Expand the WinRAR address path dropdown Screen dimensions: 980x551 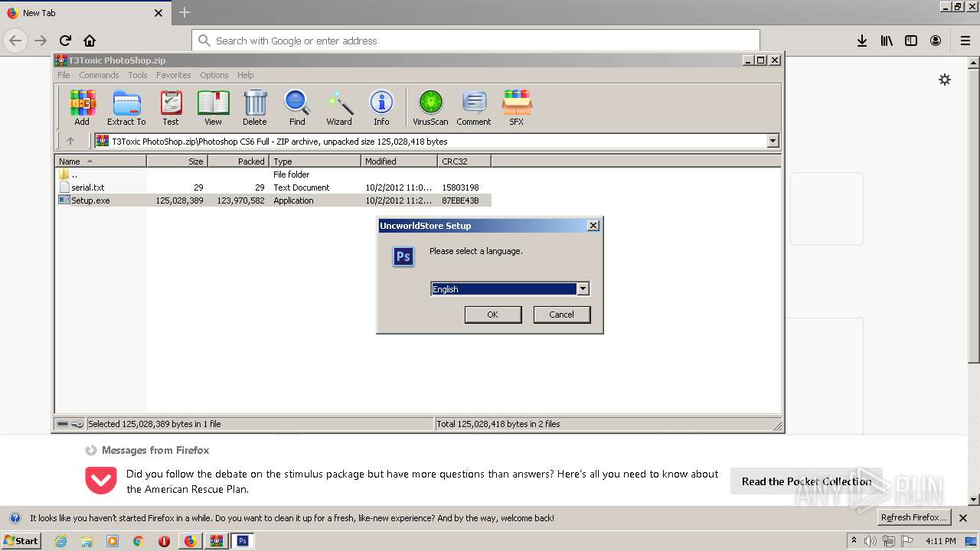tap(773, 141)
